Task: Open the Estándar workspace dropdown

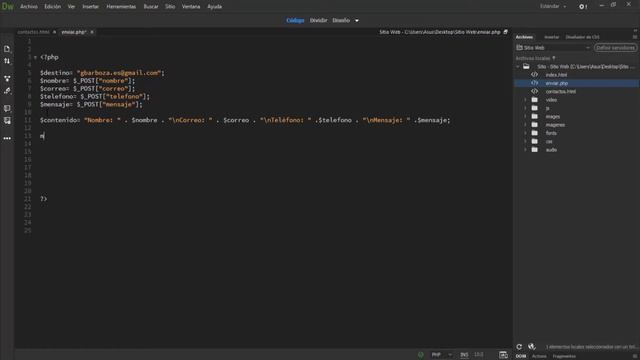Action: pyautogui.click(x=553, y=7)
